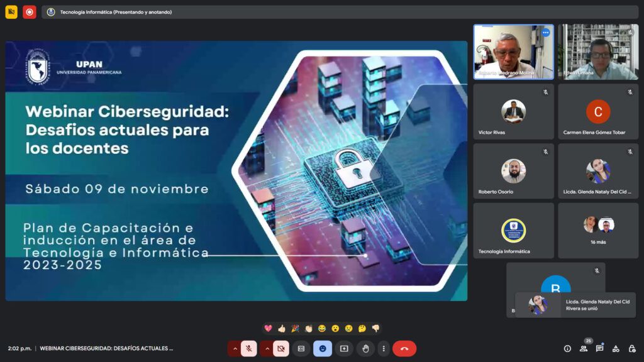Click the '16 más' participants tile

point(598,231)
